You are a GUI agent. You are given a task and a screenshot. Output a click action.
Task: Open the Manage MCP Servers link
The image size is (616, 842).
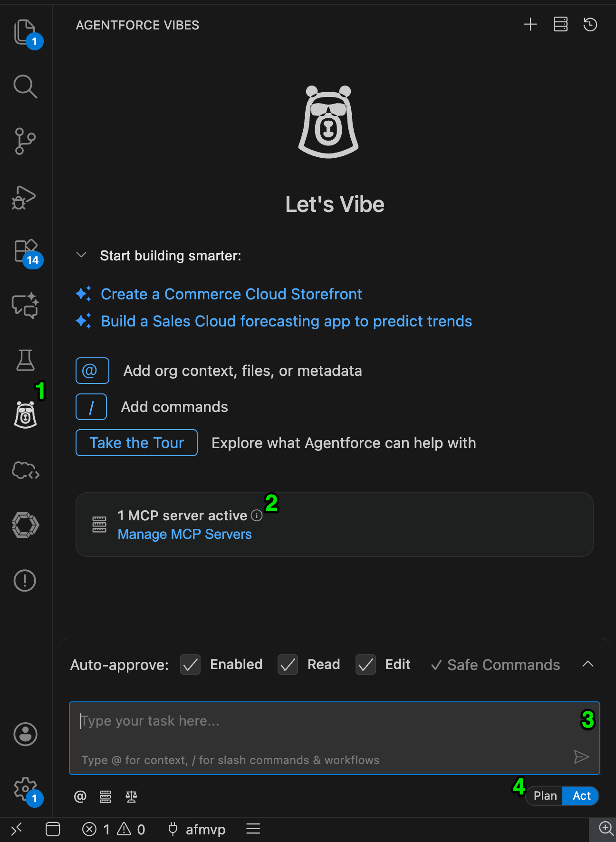(x=184, y=534)
